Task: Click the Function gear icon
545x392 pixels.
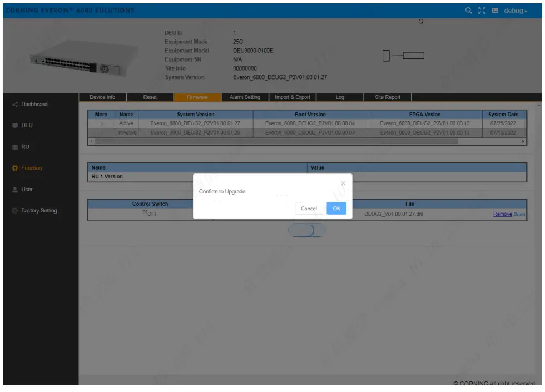Action: (14, 168)
